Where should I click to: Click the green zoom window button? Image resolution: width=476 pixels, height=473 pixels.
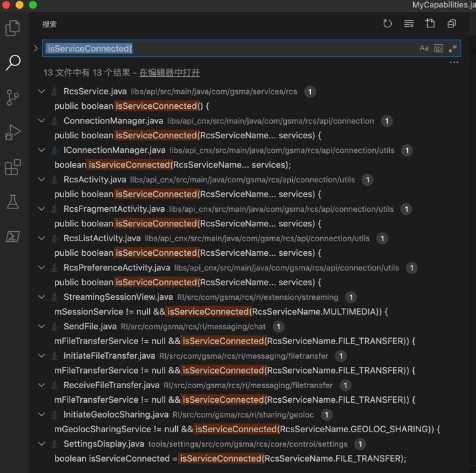point(33,5)
